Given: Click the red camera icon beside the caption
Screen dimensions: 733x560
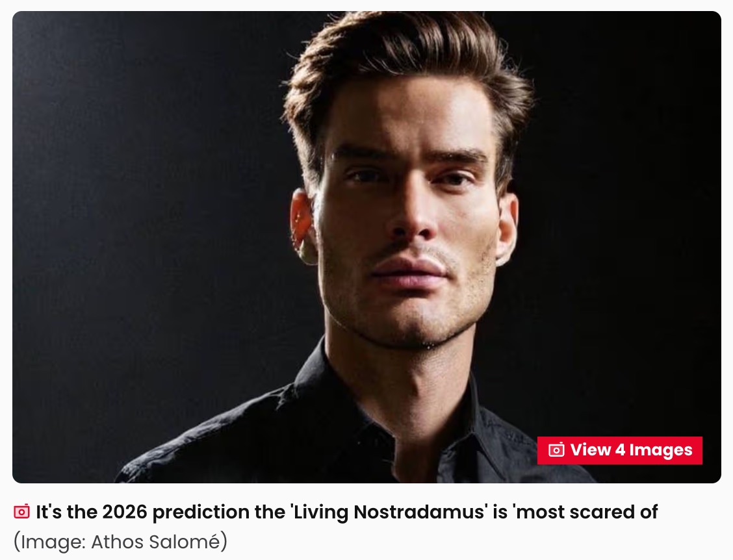Looking at the screenshot, I should pyautogui.click(x=21, y=511).
